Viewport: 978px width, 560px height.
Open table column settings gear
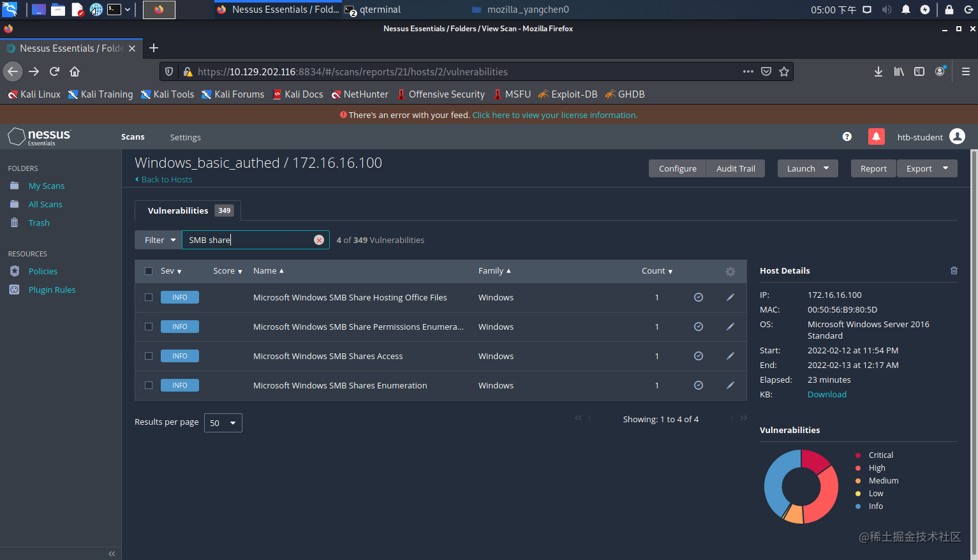click(730, 272)
